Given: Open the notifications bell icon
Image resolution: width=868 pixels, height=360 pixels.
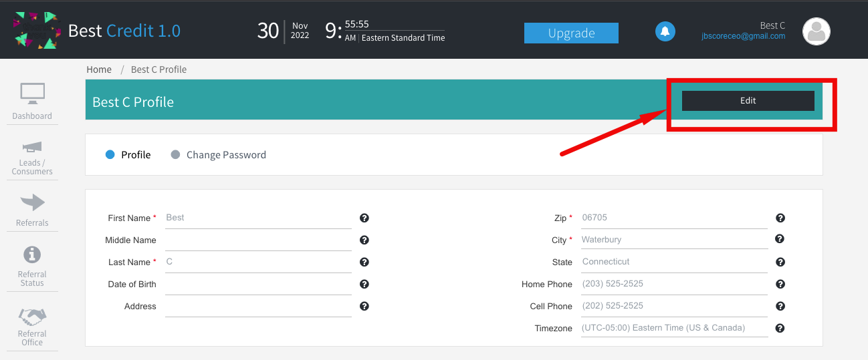Looking at the screenshot, I should [665, 31].
